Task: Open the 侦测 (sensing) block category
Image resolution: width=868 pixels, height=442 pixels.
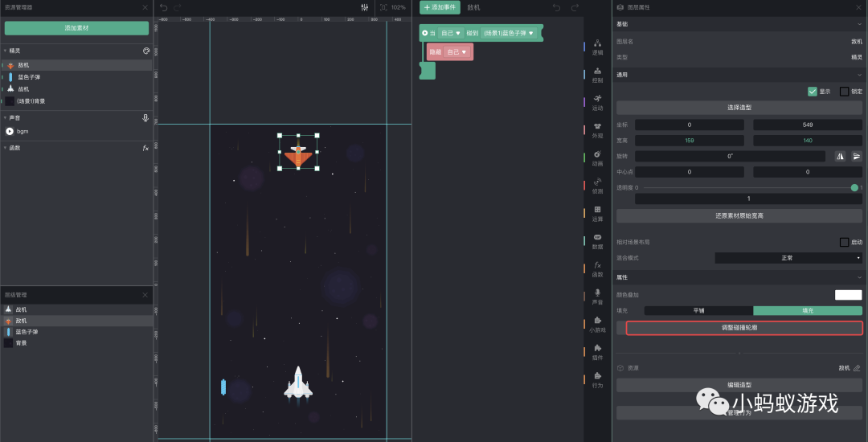Action: pos(597,186)
